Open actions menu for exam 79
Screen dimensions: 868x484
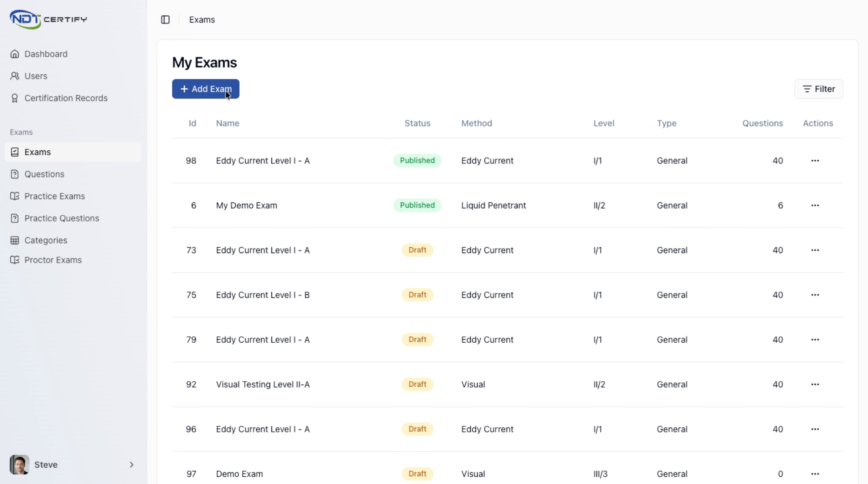(815, 340)
